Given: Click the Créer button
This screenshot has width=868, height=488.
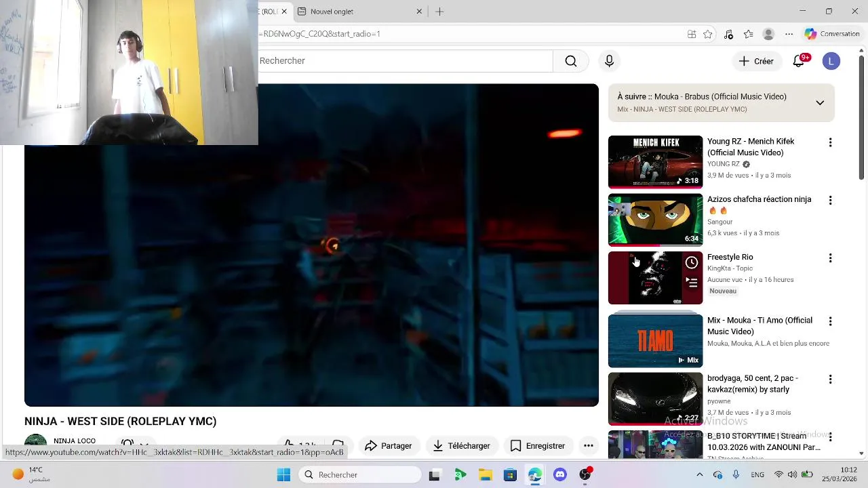Looking at the screenshot, I should pos(756,61).
